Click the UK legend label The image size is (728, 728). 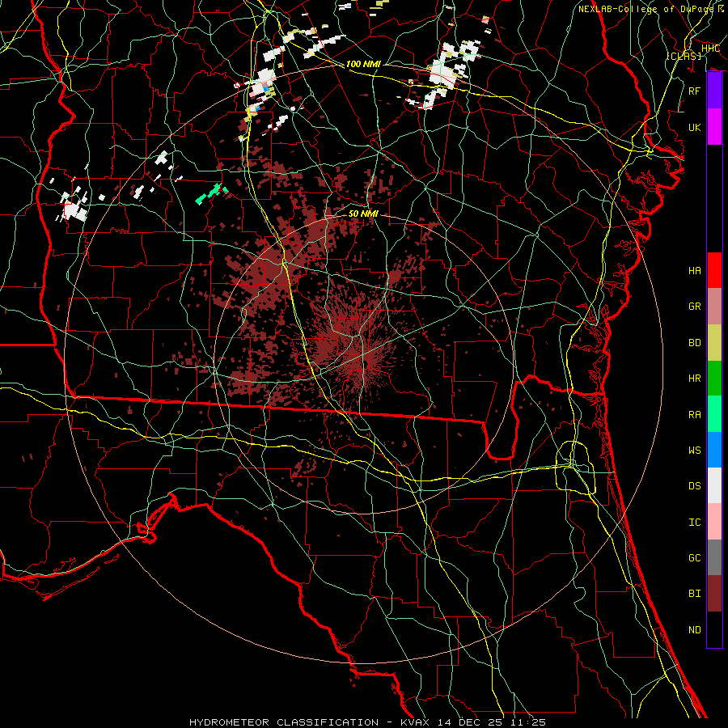pos(694,127)
